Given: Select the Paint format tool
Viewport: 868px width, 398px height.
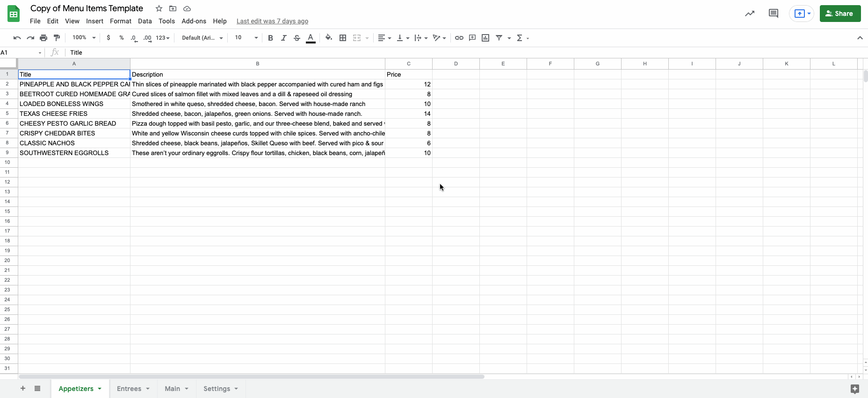Looking at the screenshot, I should pyautogui.click(x=57, y=38).
